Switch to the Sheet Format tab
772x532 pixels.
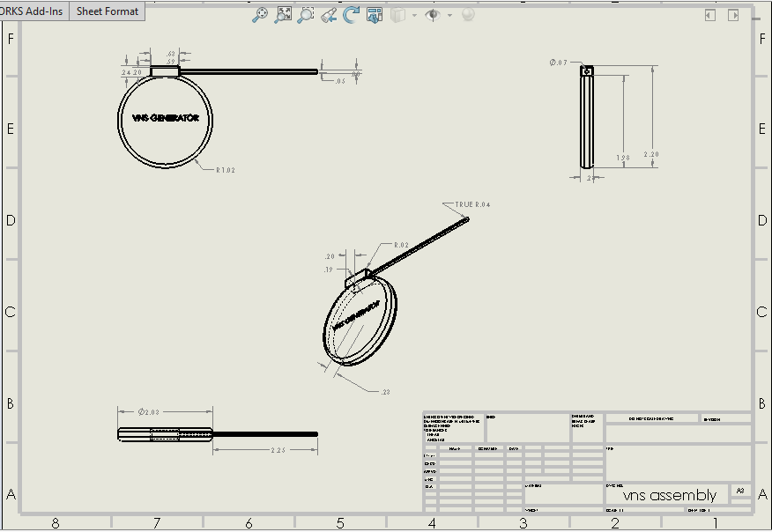tap(108, 11)
